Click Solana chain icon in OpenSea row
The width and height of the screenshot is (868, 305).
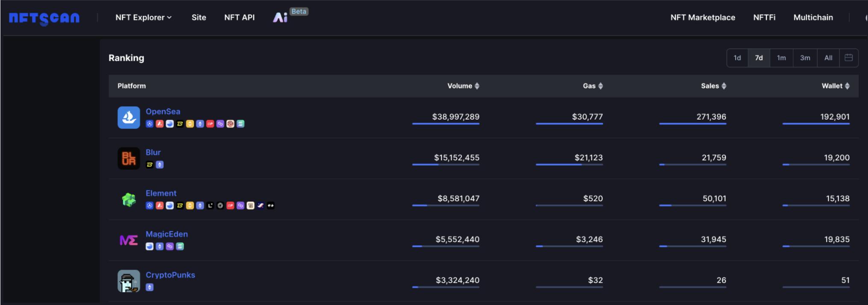240,124
